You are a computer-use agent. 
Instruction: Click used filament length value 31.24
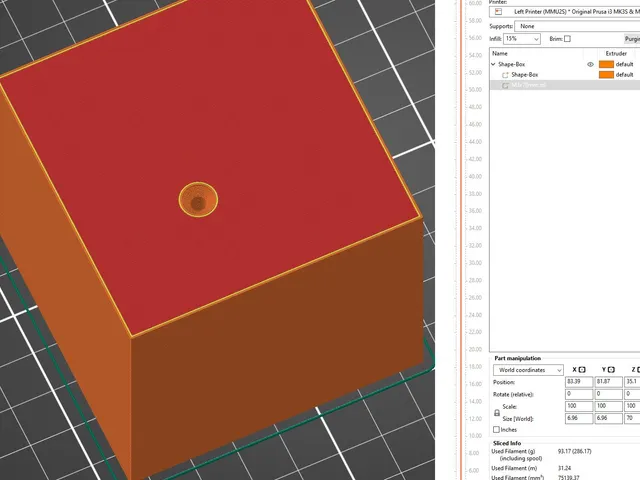pyautogui.click(x=564, y=468)
